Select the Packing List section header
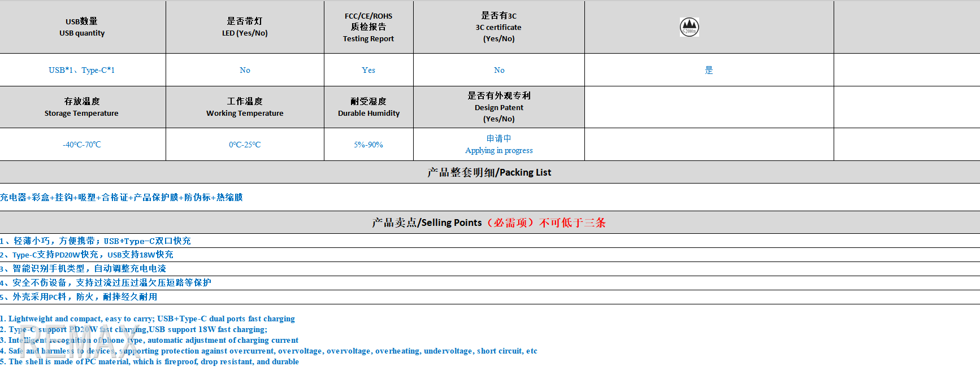This screenshot has width=980, height=375. pos(489,172)
